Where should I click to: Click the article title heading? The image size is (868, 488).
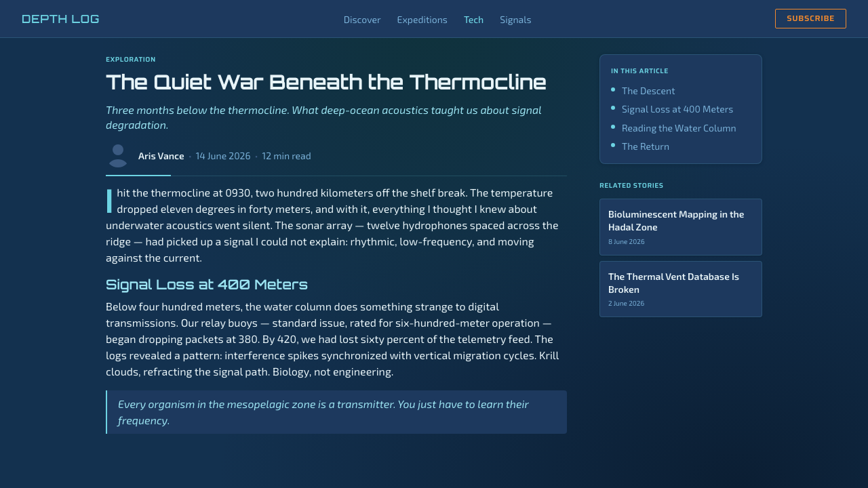tap(326, 82)
